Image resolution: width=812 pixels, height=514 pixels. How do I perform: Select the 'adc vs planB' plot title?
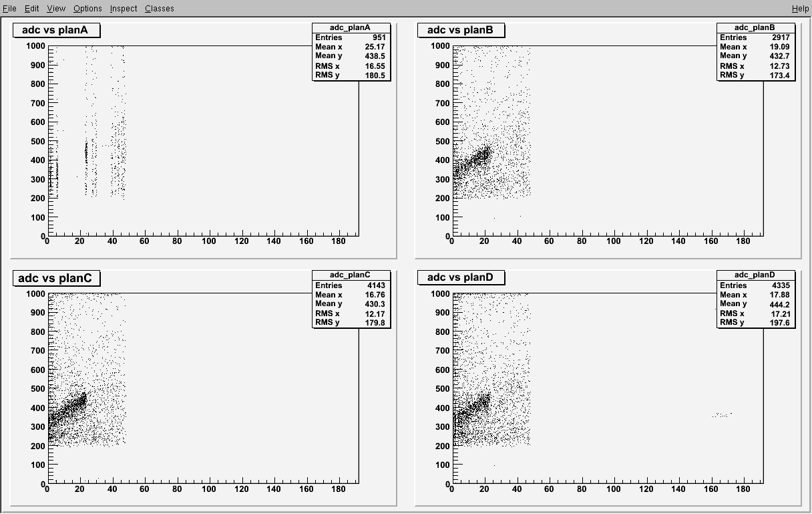461,30
